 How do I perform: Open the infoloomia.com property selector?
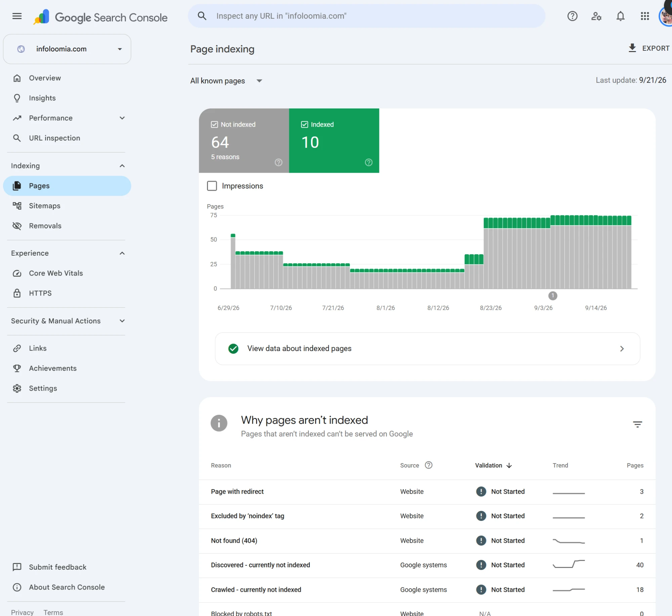(67, 49)
